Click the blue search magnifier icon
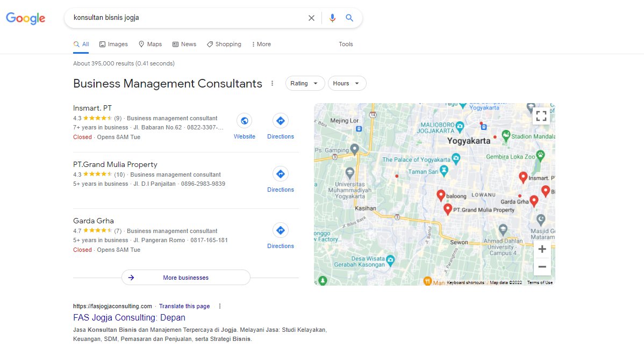Viewport: 644px width, 349px height. tap(349, 18)
